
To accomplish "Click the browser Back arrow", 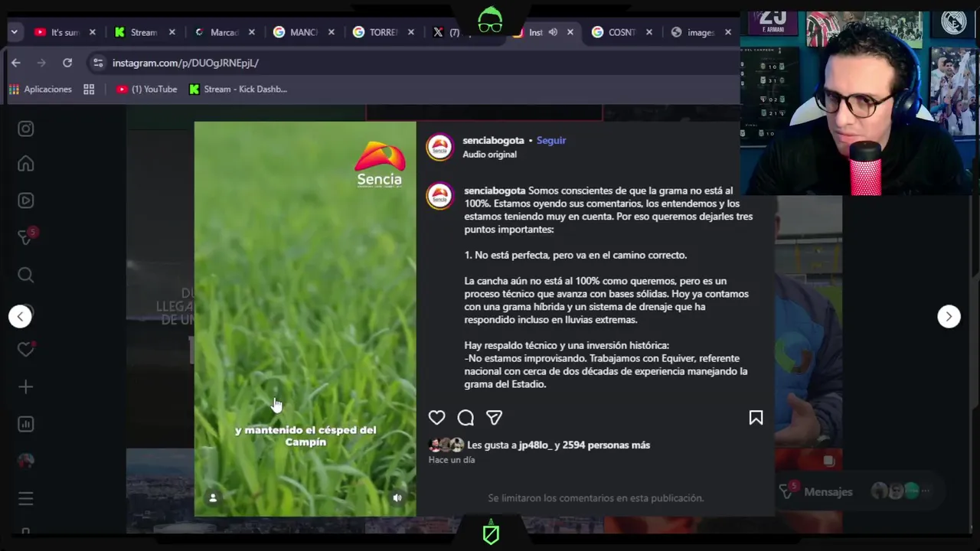I will click(x=15, y=63).
